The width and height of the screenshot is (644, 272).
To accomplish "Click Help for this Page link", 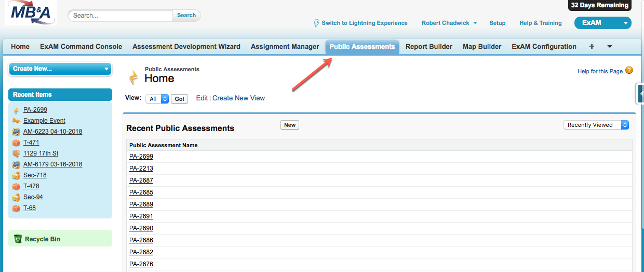I will click(600, 71).
